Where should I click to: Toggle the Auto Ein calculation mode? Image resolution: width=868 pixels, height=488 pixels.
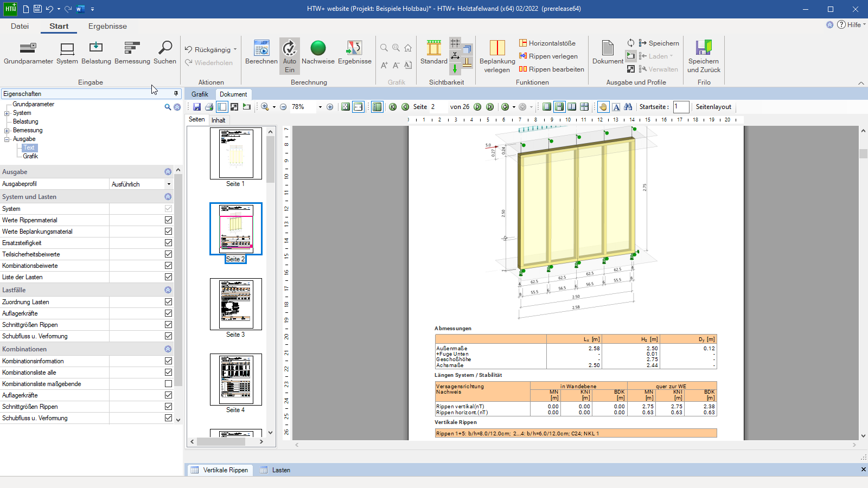(290, 56)
